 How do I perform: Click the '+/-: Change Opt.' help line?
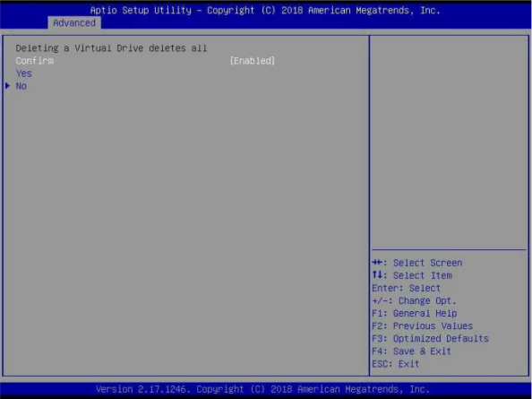click(x=414, y=300)
